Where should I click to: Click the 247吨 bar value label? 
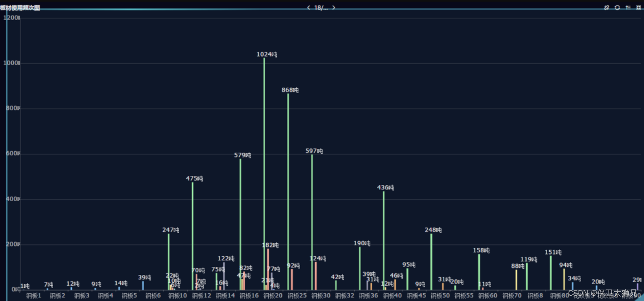pos(171,230)
